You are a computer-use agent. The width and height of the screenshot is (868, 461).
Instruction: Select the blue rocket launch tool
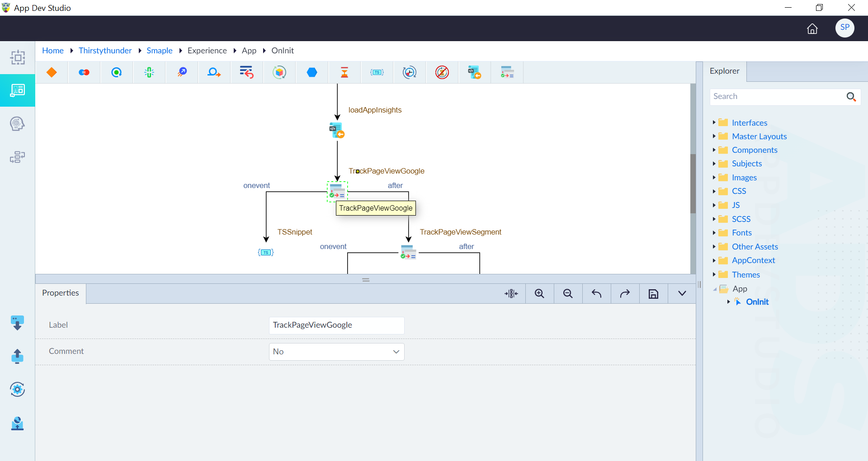pos(182,72)
